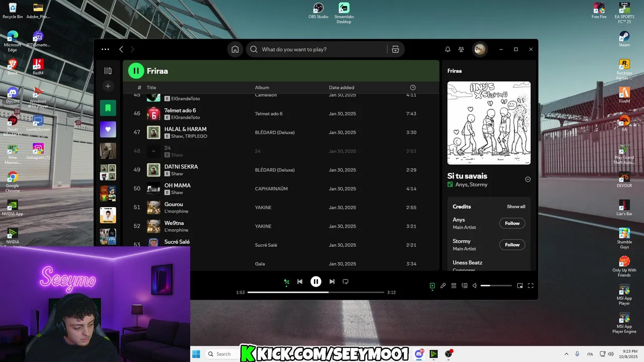Open Discord desktop shortcut

click(13, 96)
